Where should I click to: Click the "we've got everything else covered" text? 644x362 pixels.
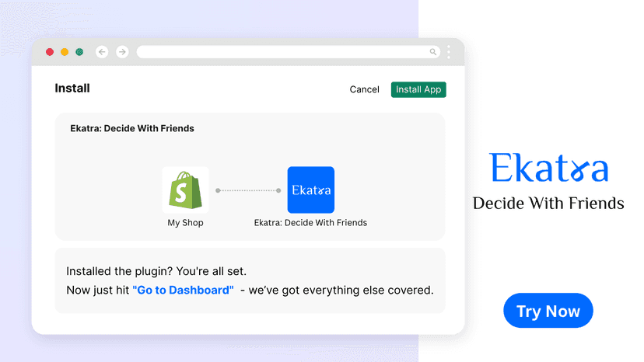[x=341, y=291]
